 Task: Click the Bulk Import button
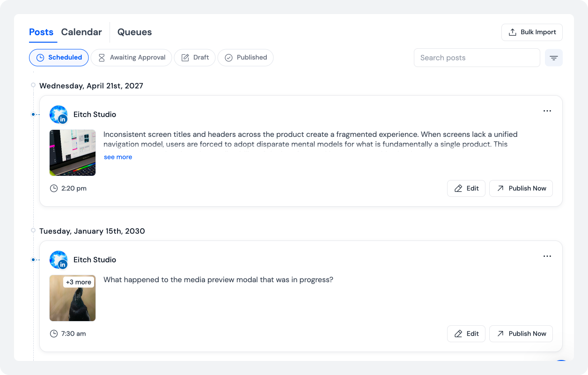tap(532, 32)
